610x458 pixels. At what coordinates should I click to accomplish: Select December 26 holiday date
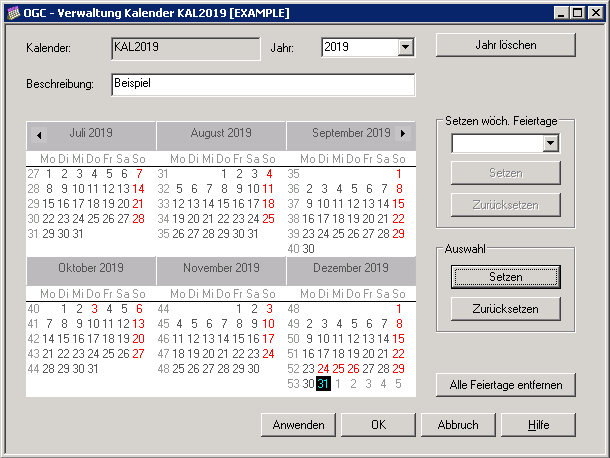[x=353, y=369]
